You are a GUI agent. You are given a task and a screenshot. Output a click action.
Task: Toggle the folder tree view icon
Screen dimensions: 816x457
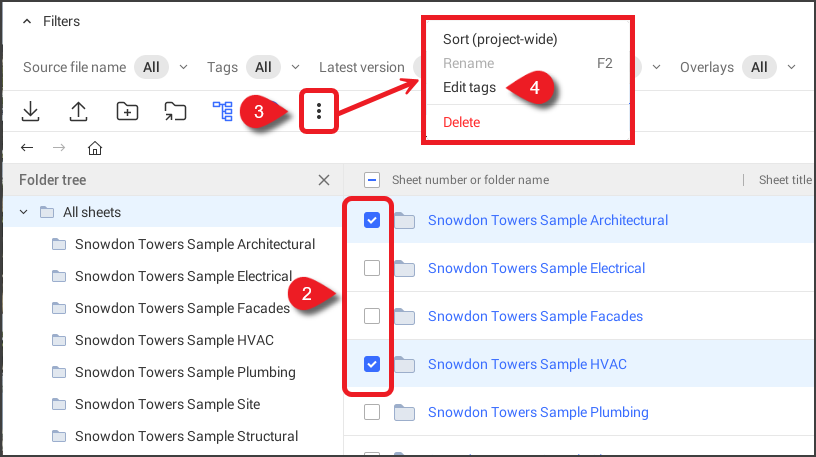223,111
